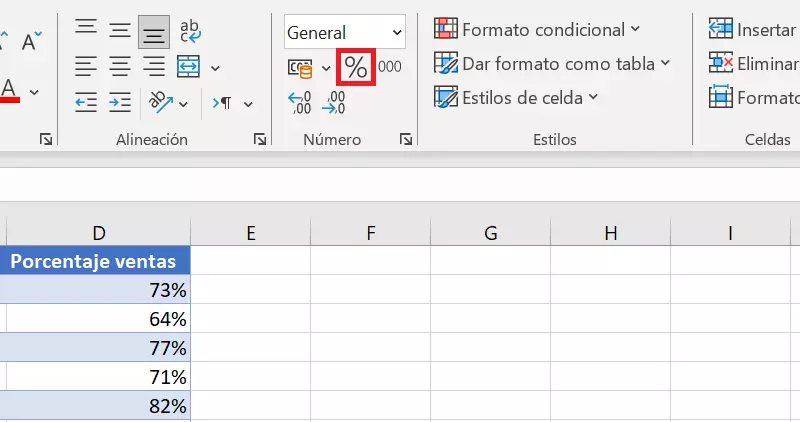Toggle bottom vertical alignment
Image resolution: width=800 pixels, height=422 pixels.
tap(154, 32)
